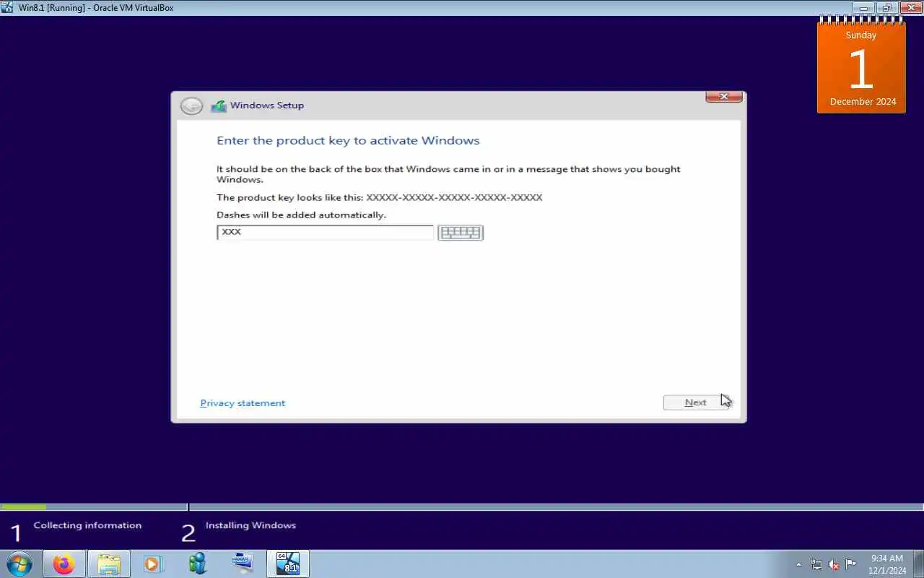Minimize the VirtualBox window

[x=863, y=7]
